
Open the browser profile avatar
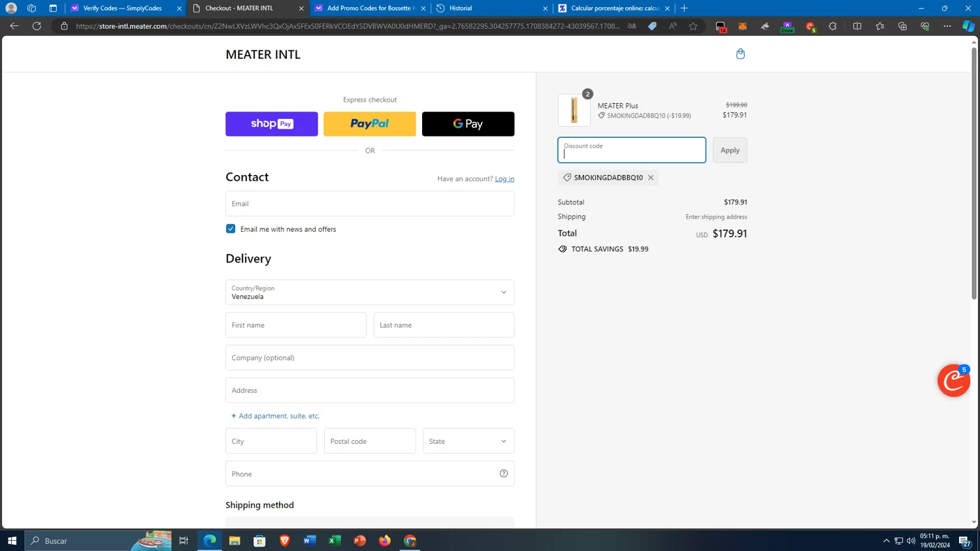(11, 8)
